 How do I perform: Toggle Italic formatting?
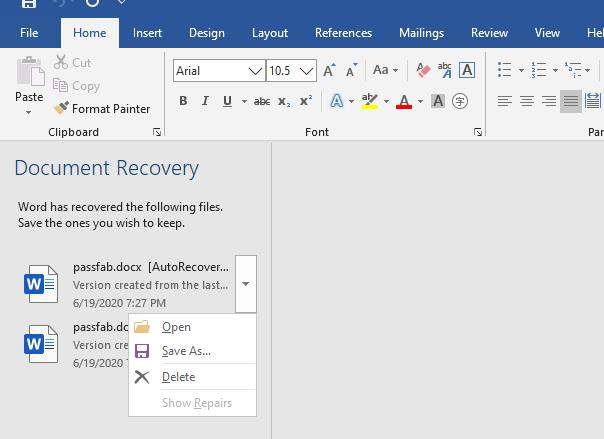pos(205,101)
